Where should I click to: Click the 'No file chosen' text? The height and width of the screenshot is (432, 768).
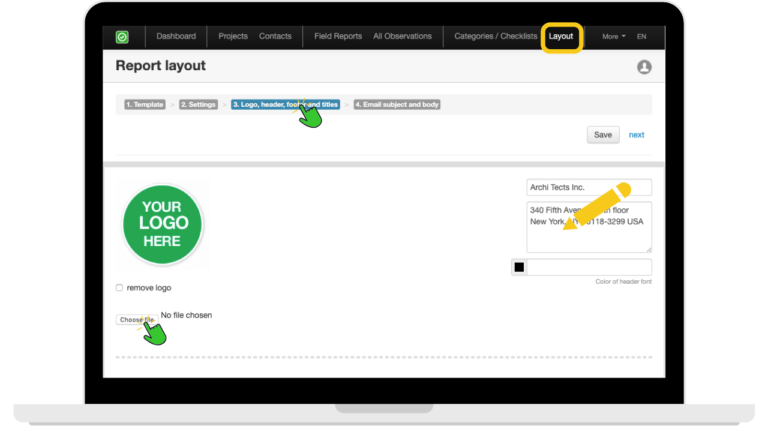click(x=186, y=315)
